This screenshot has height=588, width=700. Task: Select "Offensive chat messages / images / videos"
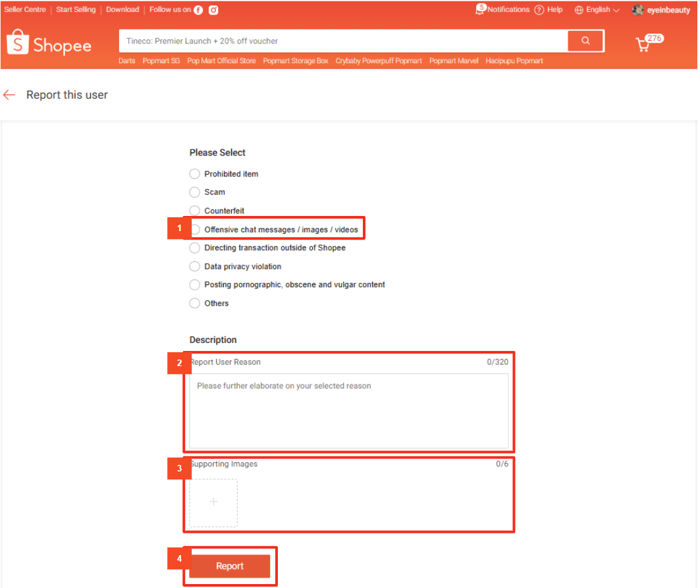click(194, 229)
